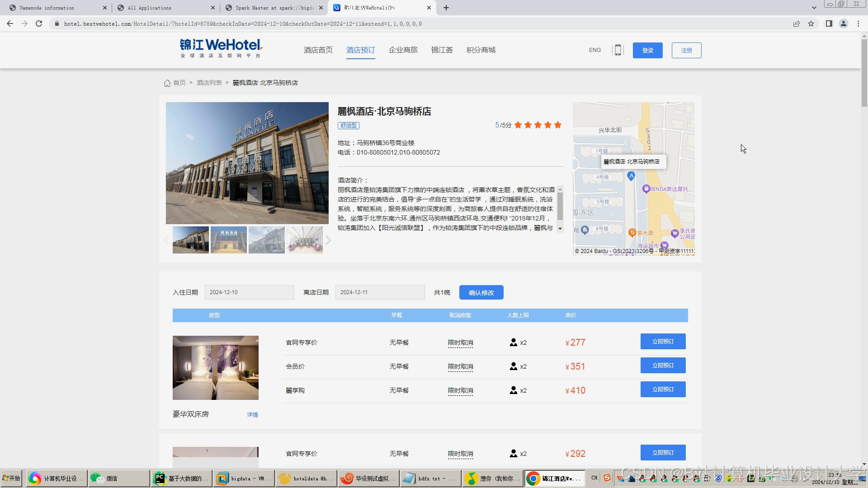Image resolution: width=868 pixels, height=488 pixels.
Task: Click the share icon in the address bar
Action: pos(796,23)
